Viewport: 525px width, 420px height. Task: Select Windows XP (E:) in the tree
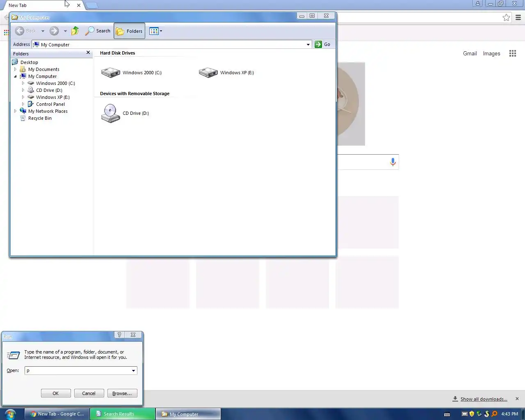52,97
